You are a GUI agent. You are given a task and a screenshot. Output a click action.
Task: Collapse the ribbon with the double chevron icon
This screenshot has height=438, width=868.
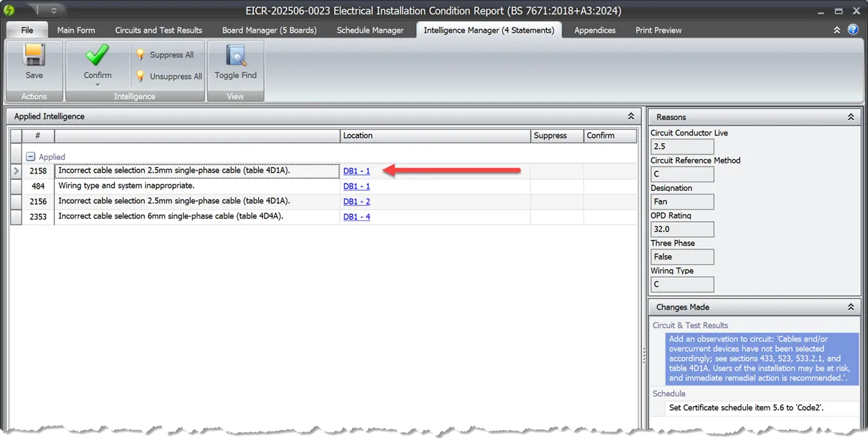tap(838, 30)
